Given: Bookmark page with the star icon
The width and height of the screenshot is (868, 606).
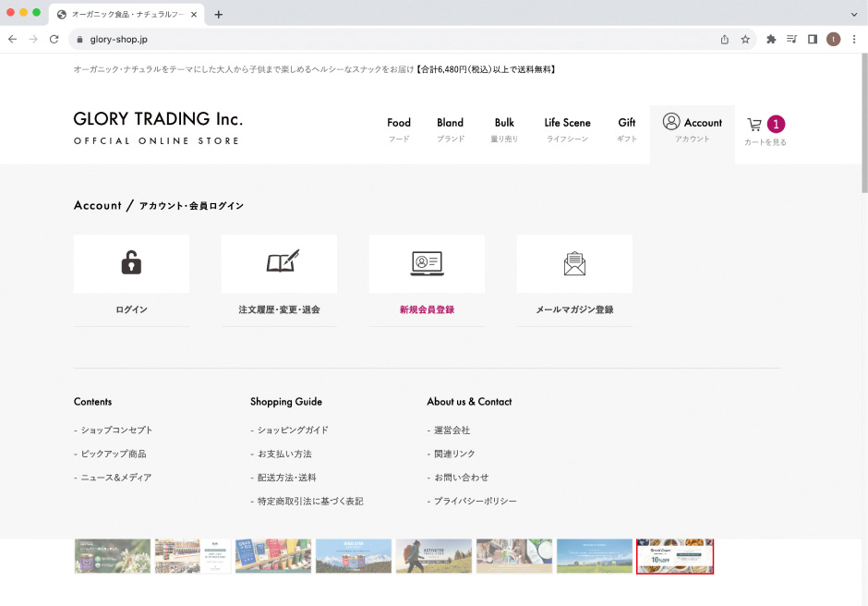Looking at the screenshot, I should tap(745, 39).
